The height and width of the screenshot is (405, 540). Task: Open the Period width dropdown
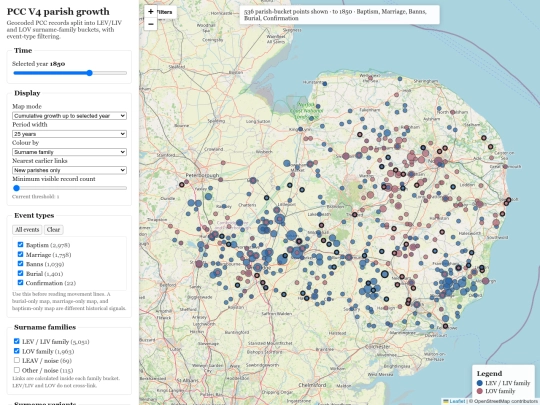pos(69,134)
